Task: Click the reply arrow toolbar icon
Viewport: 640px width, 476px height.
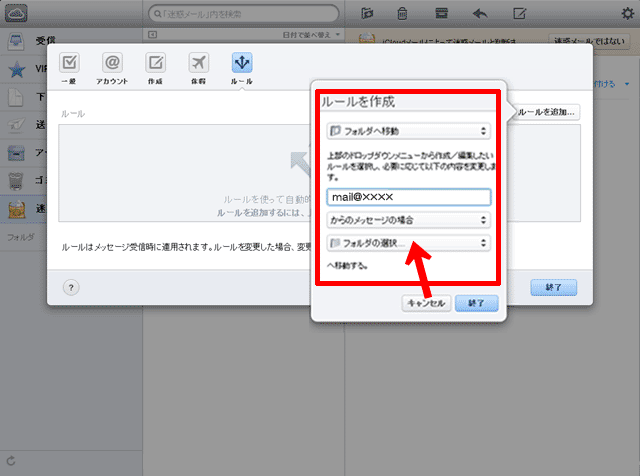Action: click(480, 13)
